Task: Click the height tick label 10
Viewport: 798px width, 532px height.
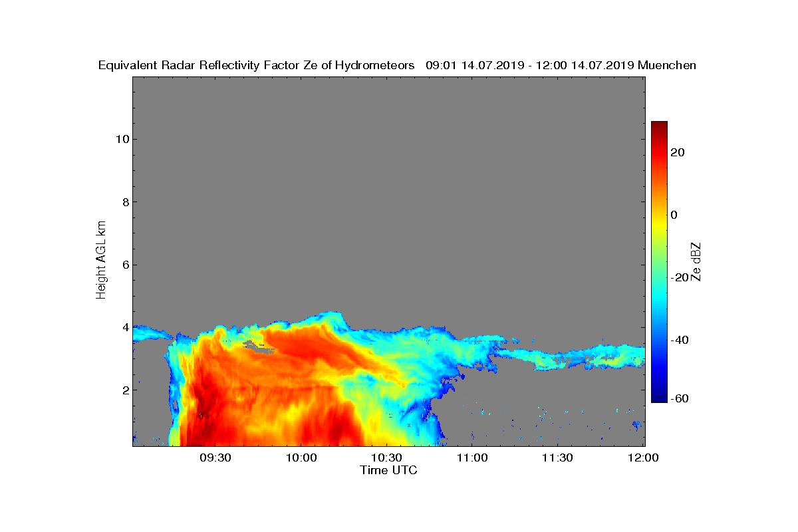Action: pos(121,139)
